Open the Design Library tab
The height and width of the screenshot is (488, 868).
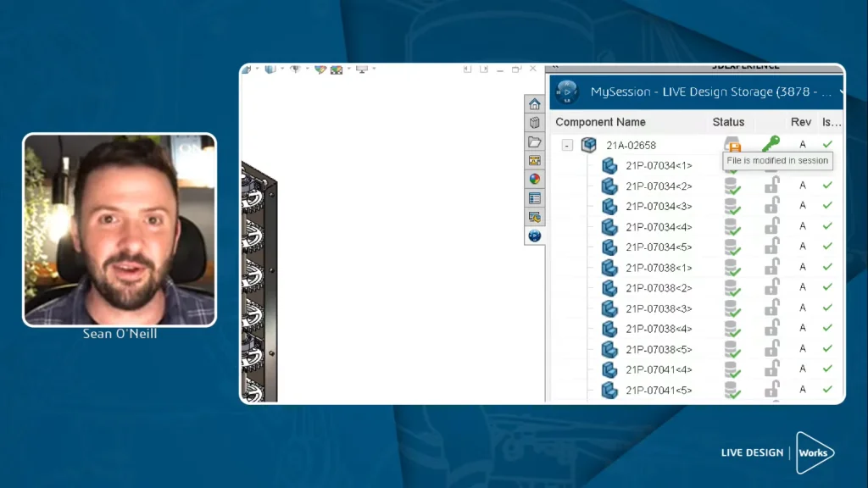pos(535,123)
